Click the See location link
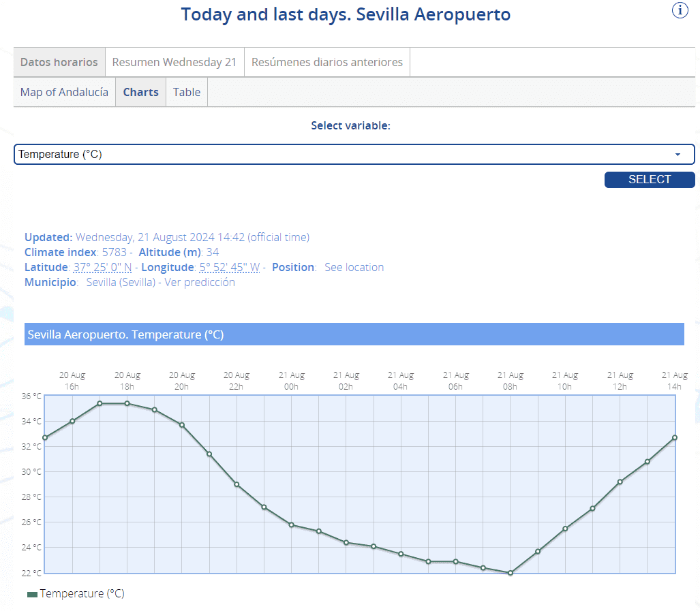 (x=354, y=267)
